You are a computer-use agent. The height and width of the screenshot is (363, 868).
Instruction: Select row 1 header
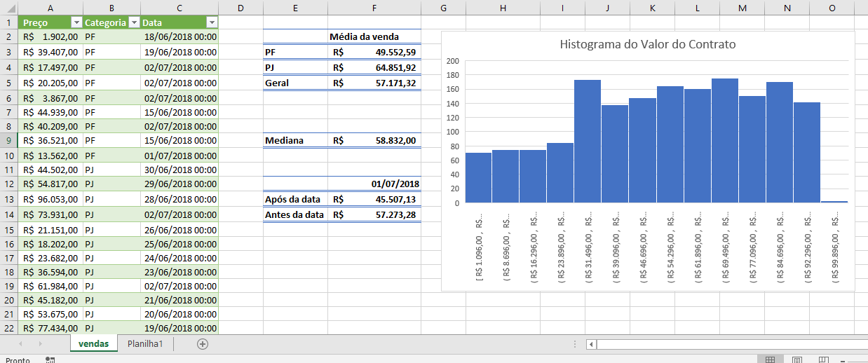click(x=8, y=22)
